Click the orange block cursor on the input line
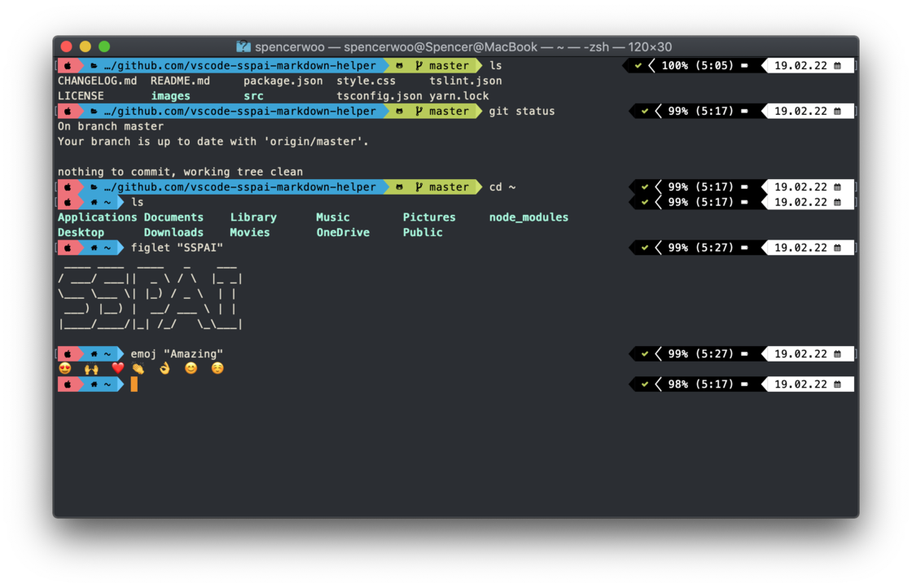912x588 pixels. tap(134, 384)
